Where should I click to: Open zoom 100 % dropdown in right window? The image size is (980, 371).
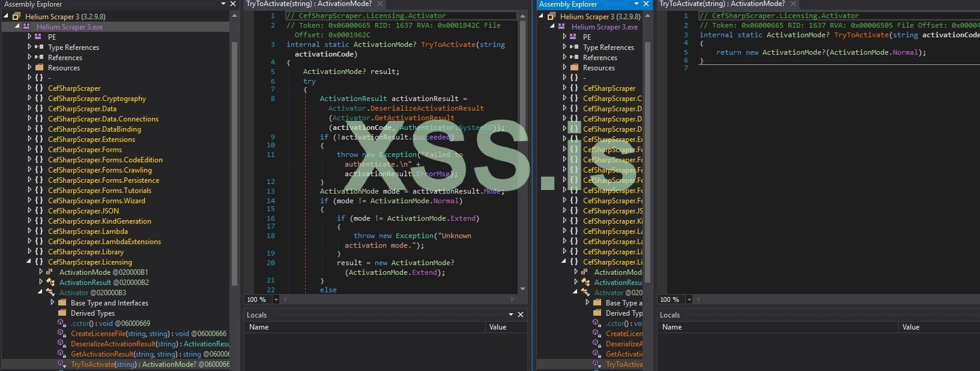pos(689,299)
